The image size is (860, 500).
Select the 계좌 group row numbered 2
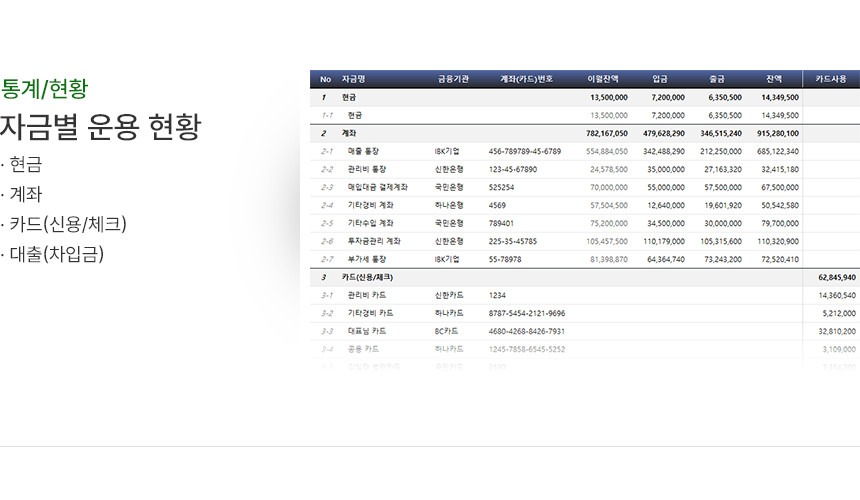[x=349, y=133]
